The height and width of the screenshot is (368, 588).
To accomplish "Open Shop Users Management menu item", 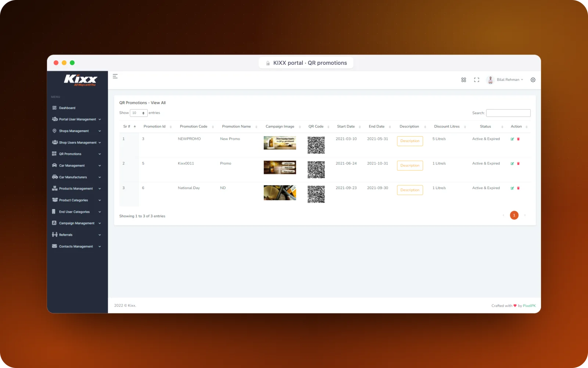I will pos(77,143).
